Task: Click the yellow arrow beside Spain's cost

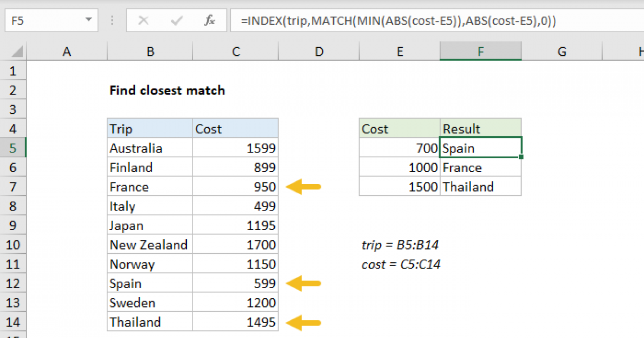Action: 304,283
